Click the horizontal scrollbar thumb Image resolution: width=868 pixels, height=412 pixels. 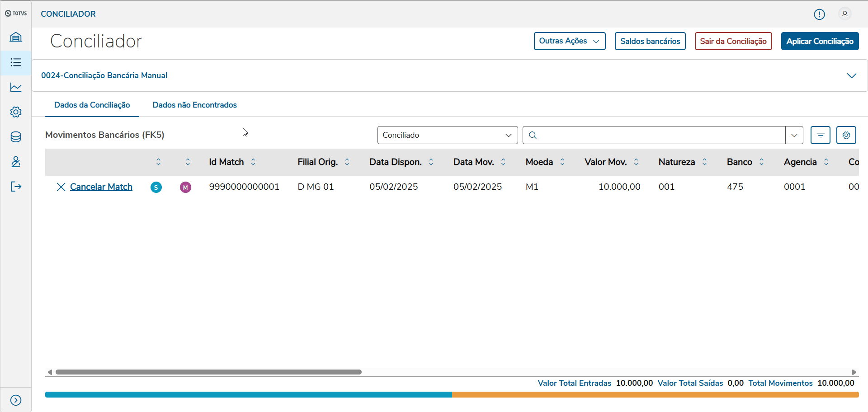(208, 372)
